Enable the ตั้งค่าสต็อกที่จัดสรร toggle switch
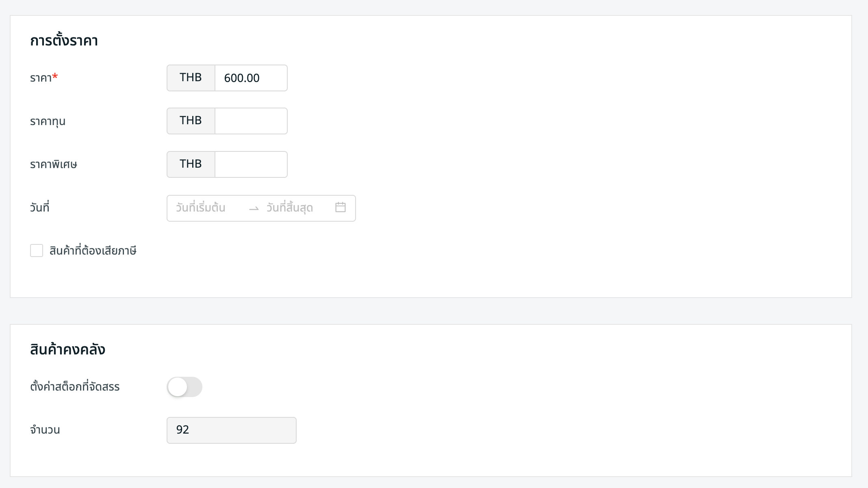Image resolution: width=868 pixels, height=488 pixels. click(x=184, y=387)
